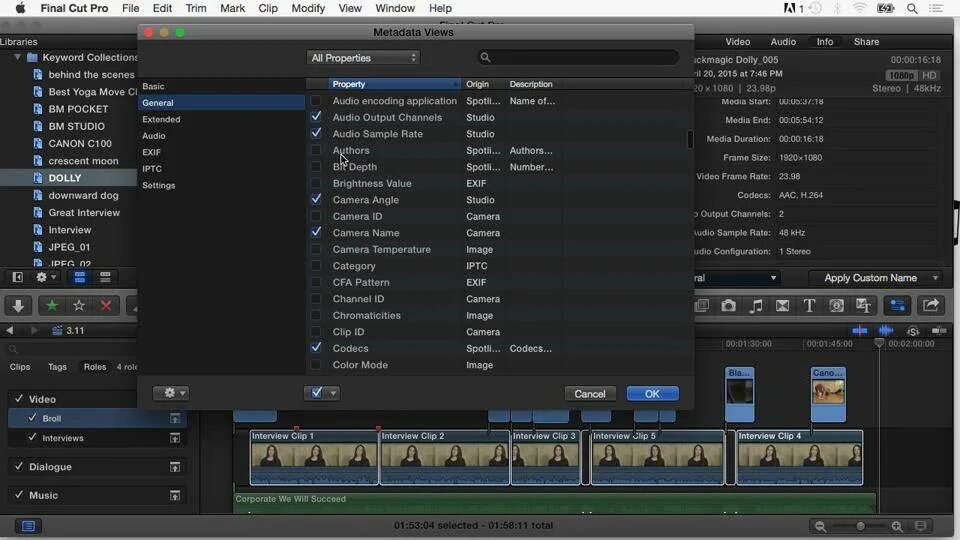The width and height of the screenshot is (960, 540).
Task: Toggle skimming icon in timeline
Action: [x=860, y=331]
